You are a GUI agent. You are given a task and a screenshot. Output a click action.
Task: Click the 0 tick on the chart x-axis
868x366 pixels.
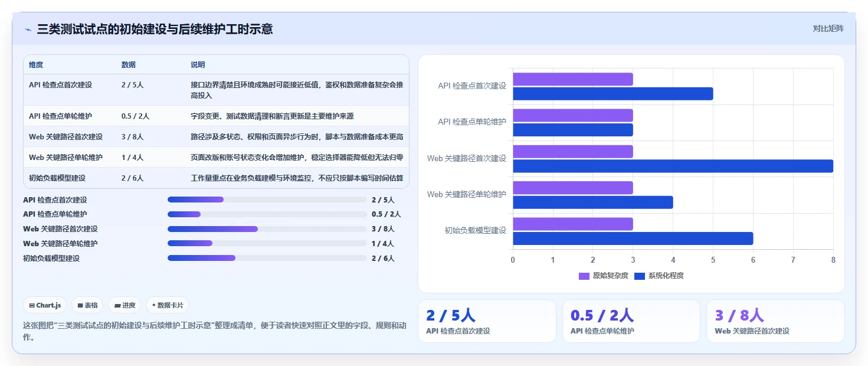point(513,260)
